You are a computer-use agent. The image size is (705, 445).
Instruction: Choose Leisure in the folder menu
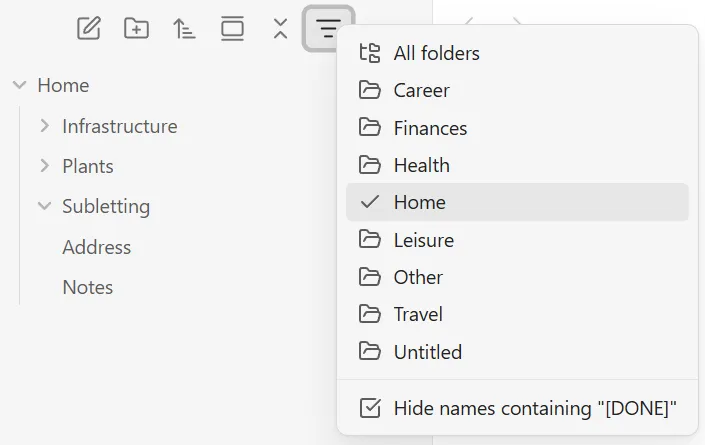click(517, 240)
